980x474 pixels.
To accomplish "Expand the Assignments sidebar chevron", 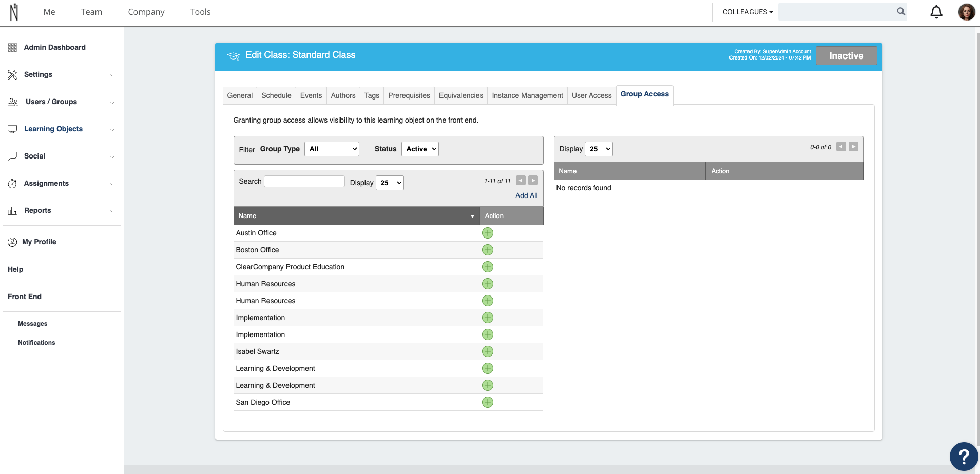I will 112,184.
